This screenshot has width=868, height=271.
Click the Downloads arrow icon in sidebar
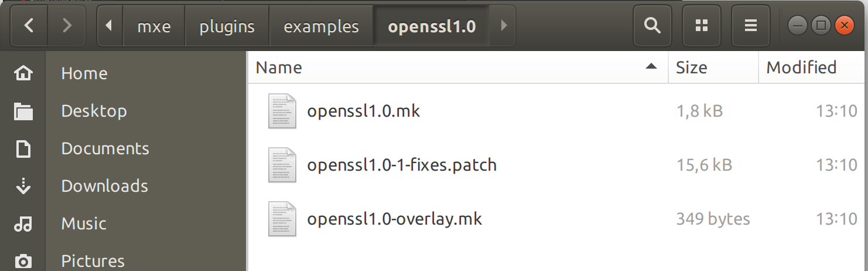click(x=23, y=186)
